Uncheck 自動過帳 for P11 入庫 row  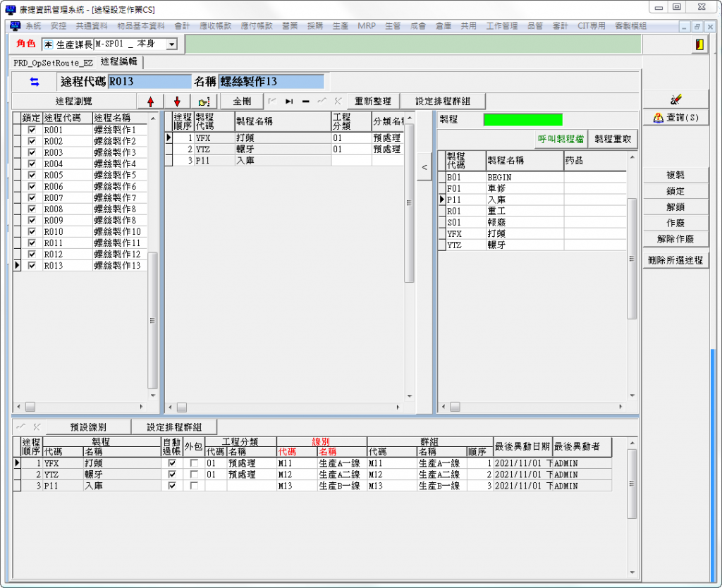[x=171, y=486]
